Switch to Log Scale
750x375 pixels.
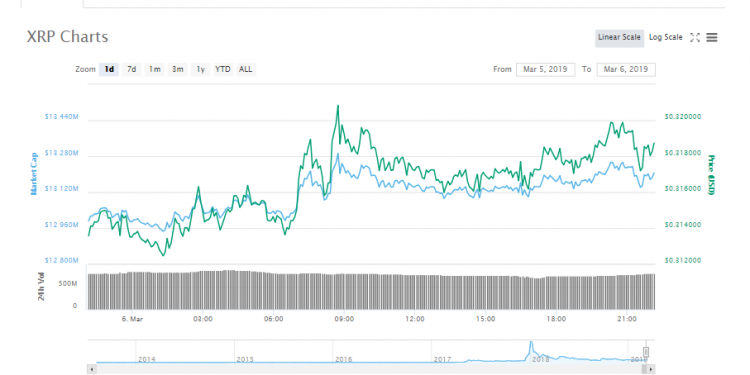665,37
